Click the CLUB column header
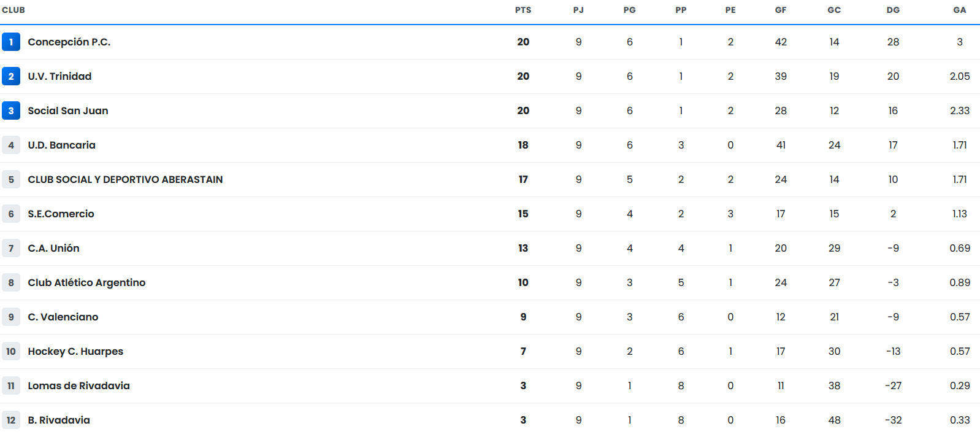Viewport: 980px width, 434px height. pyautogui.click(x=13, y=10)
